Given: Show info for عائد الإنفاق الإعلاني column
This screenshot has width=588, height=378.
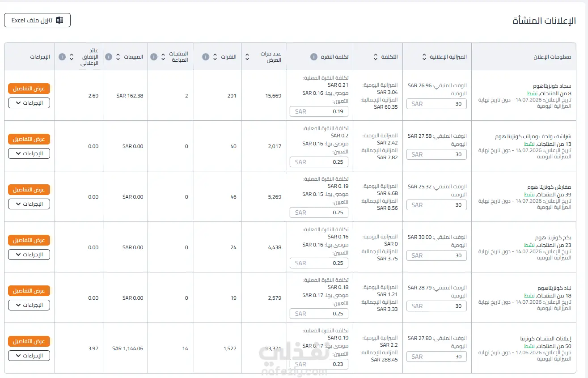Looking at the screenshot, I should click(x=62, y=57).
